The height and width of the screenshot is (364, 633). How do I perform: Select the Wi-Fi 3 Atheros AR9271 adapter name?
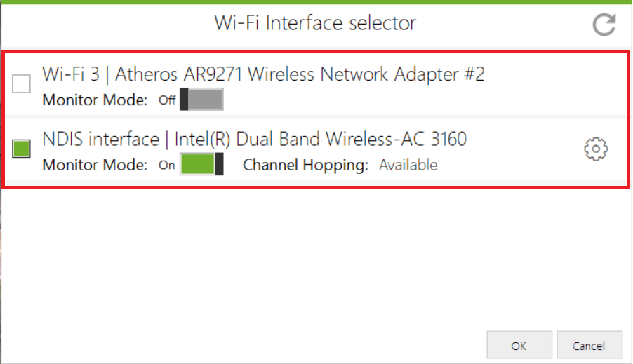pyautogui.click(x=263, y=74)
